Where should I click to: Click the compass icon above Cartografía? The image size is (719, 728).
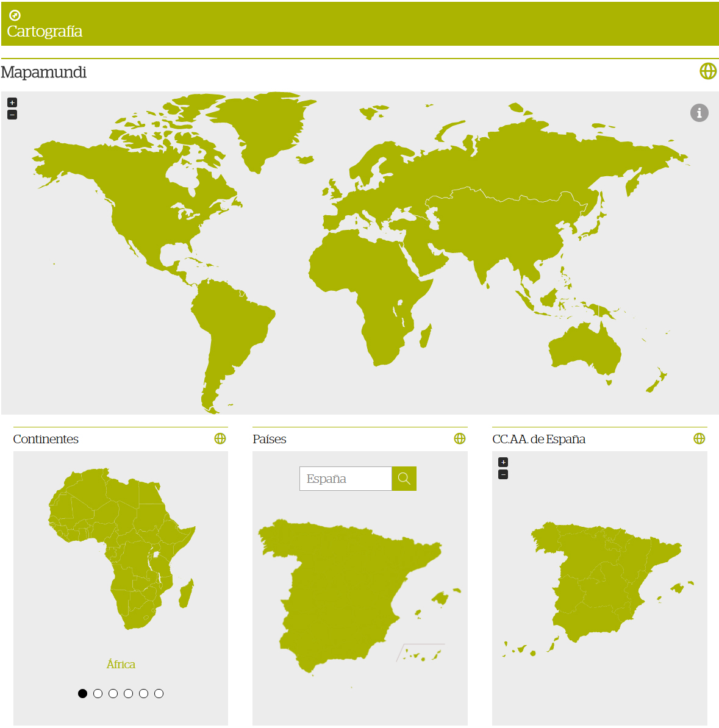(15, 15)
